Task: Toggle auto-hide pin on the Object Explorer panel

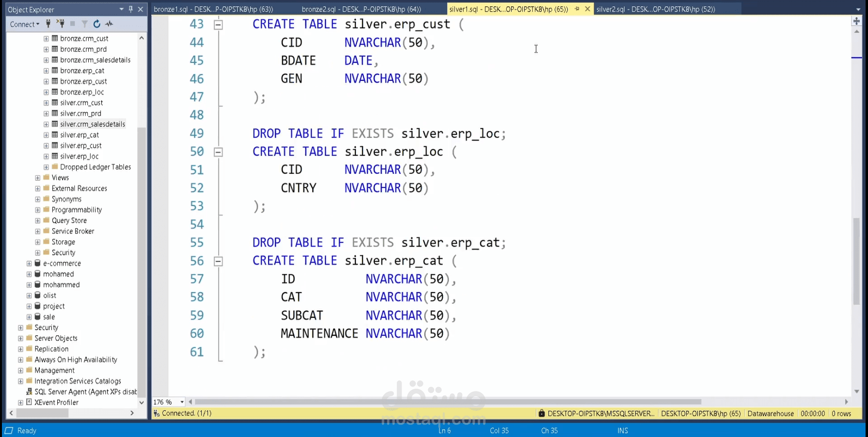Action: (x=130, y=9)
